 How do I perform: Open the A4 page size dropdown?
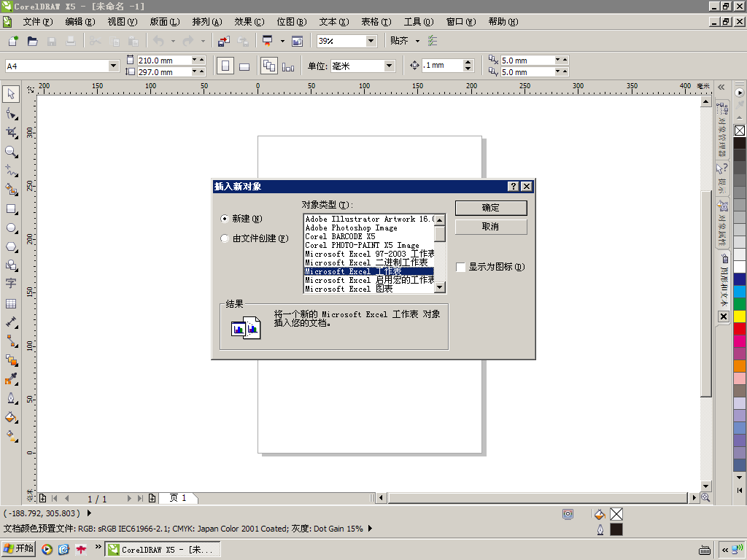113,66
